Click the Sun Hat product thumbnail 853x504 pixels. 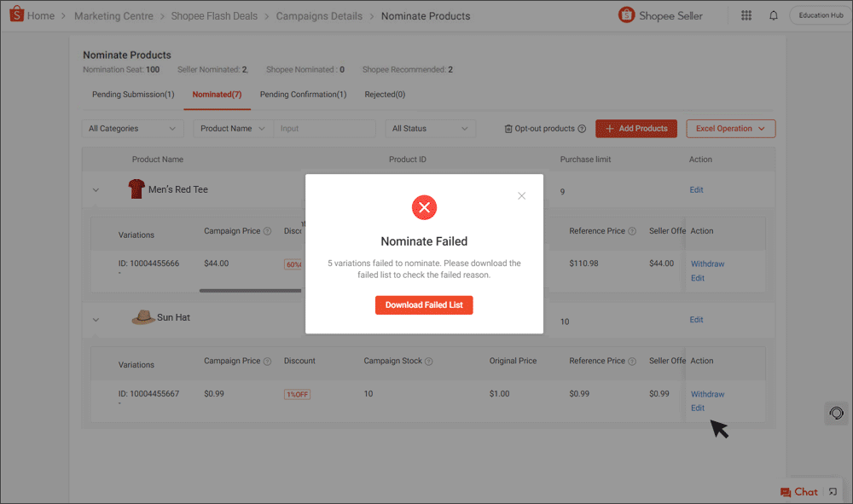coord(142,318)
